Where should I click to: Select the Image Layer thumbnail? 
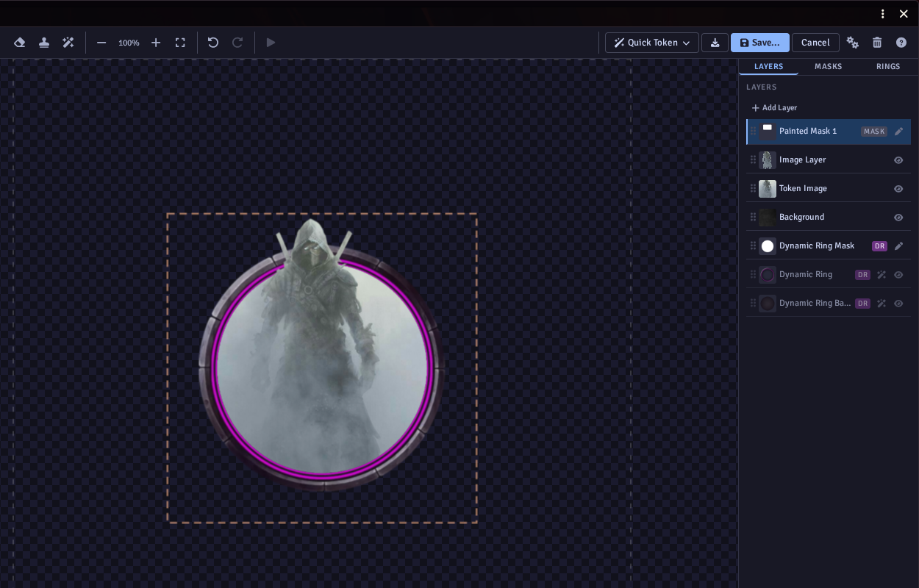tap(768, 160)
